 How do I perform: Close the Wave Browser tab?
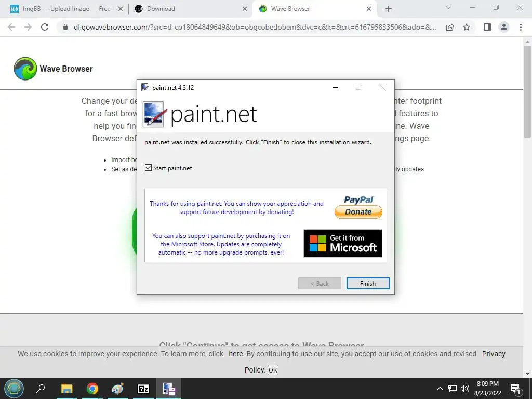(x=369, y=9)
